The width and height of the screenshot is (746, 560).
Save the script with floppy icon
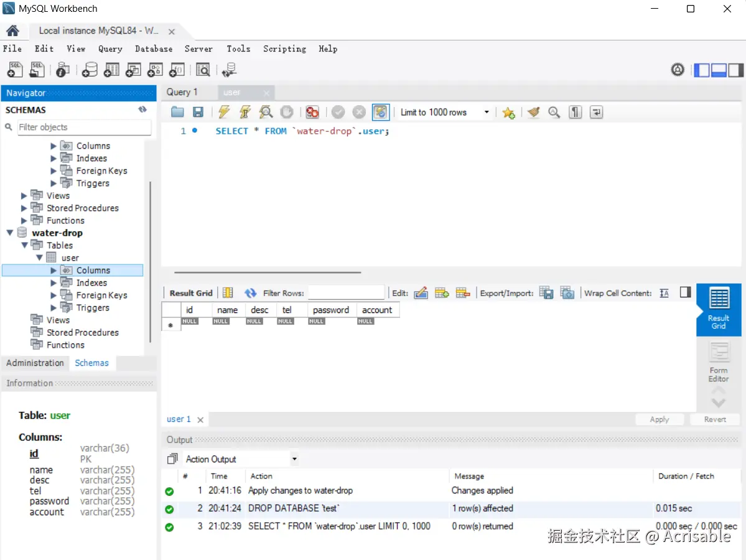point(198,112)
